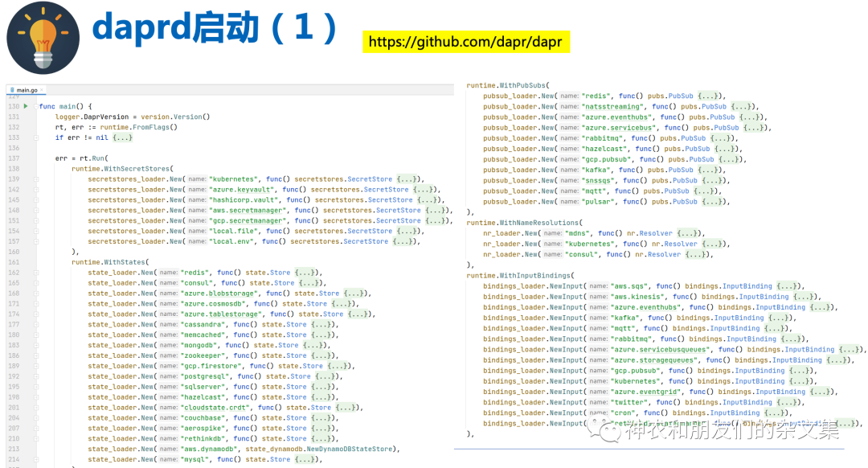Click the "azure.servicebusqueues" string literal

click(661, 350)
